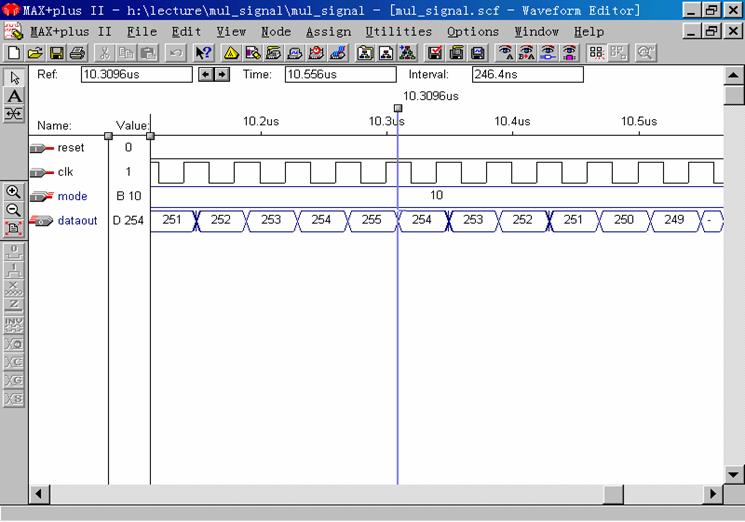This screenshot has width=745, height=522.
Task: Open the Compiler toolbar icon
Action: coord(274,53)
